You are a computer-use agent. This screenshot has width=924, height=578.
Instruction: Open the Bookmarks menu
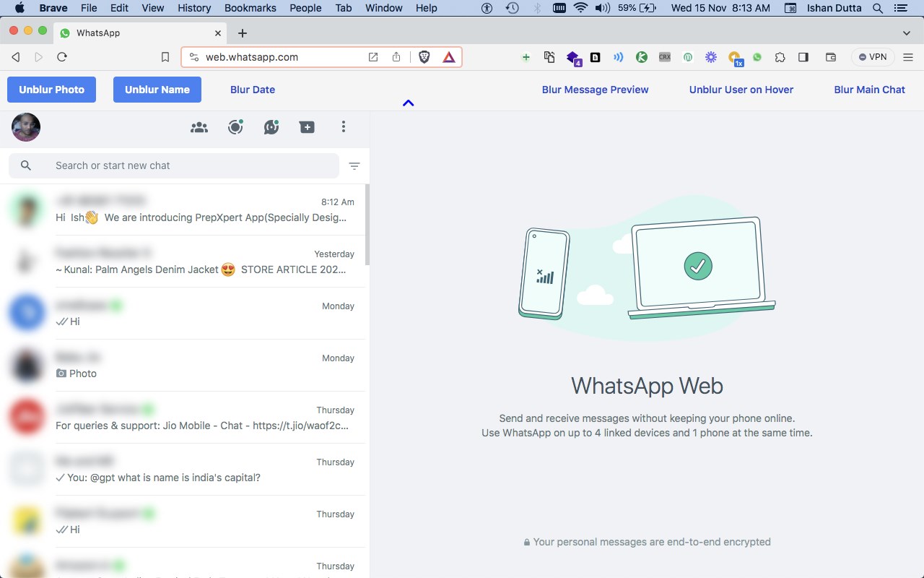coord(250,8)
